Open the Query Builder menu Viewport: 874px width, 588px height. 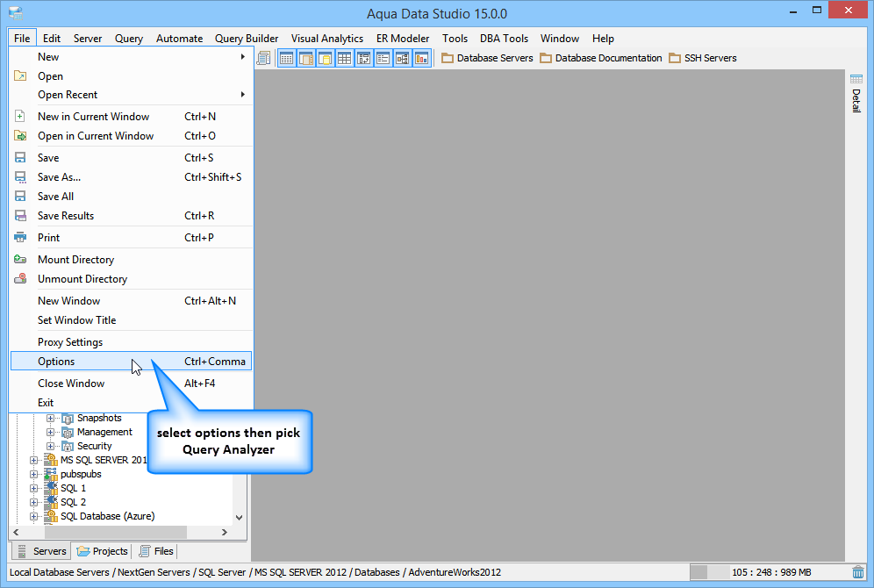pos(247,39)
